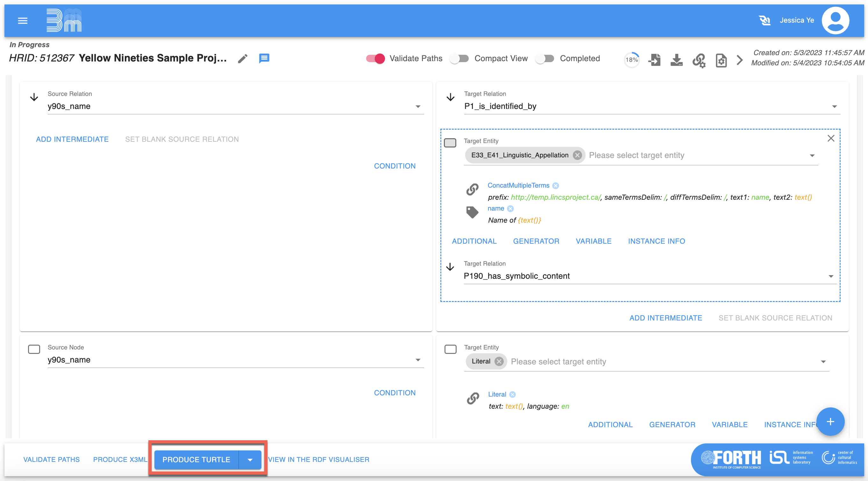
Task: Open the y90s_name Source Relation dropdown
Action: [x=418, y=106]
